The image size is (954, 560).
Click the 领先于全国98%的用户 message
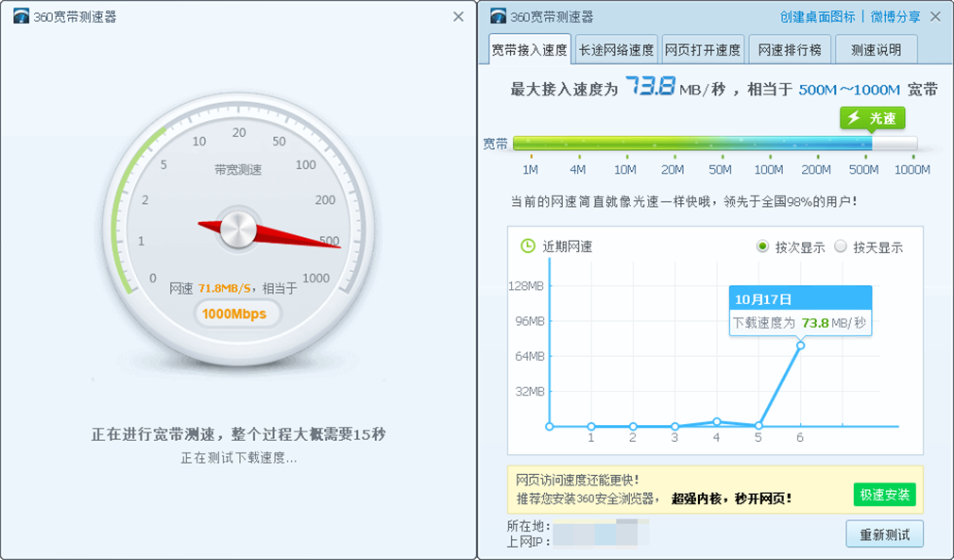pos(791,201)
